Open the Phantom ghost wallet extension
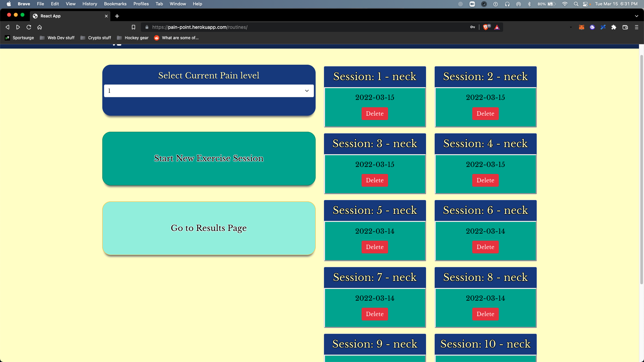This screenshot has width=644, height=362. coord(592,27)
